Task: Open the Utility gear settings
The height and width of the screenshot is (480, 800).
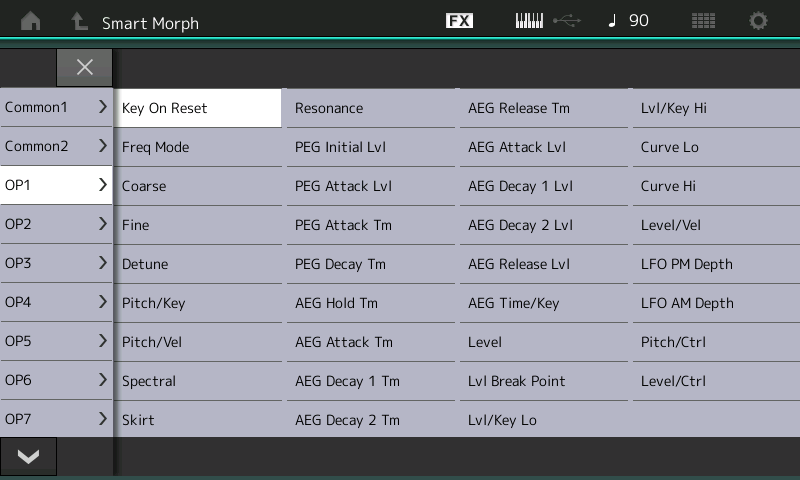Action: (x=759, y=21)
